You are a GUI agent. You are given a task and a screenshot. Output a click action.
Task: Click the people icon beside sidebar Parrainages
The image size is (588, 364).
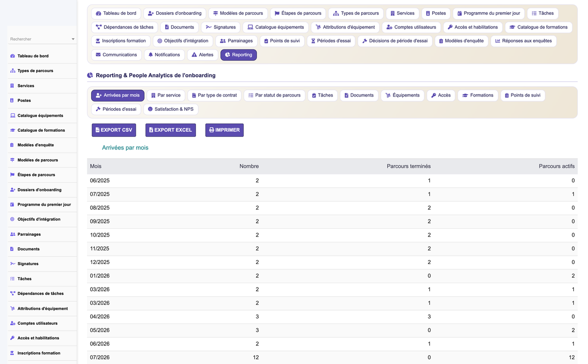pos(13,234)
